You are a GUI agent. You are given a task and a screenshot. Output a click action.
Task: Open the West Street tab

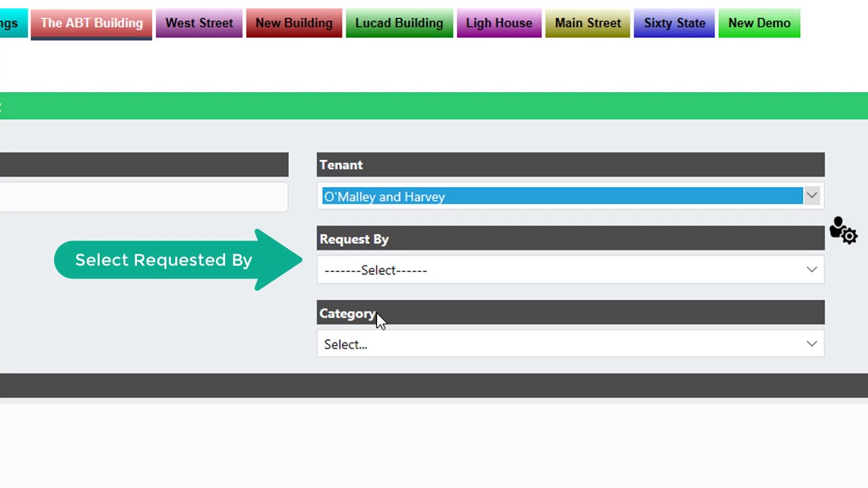[x=199, y=23]
